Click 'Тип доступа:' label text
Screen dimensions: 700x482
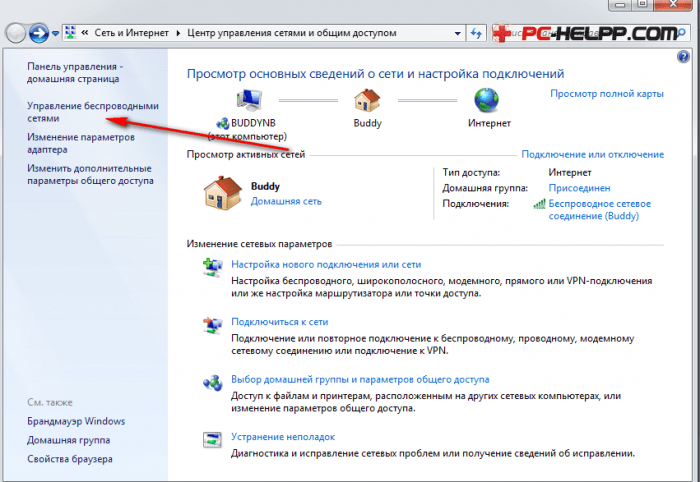pyautogui.click(x=471, y=172)
